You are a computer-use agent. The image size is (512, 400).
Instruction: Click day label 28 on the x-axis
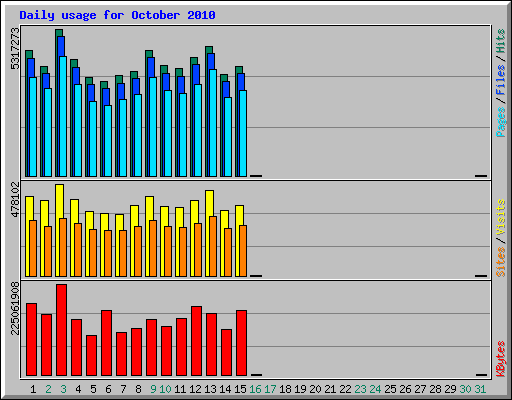tap(435, 389)
